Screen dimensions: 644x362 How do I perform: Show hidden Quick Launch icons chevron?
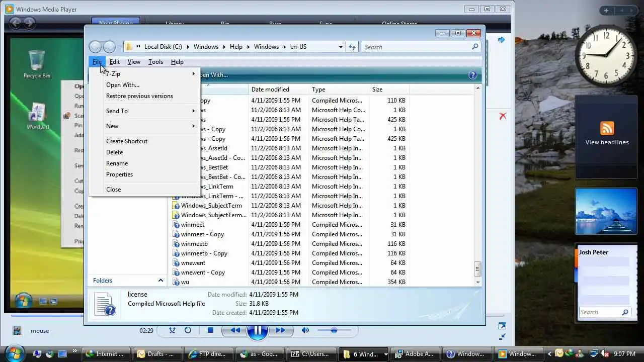click(x=75, y=351)
